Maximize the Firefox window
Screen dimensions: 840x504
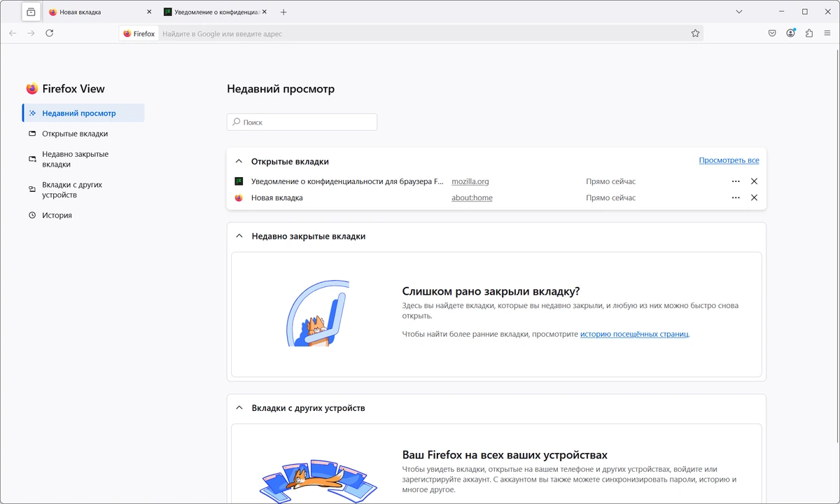pos(804,12)
